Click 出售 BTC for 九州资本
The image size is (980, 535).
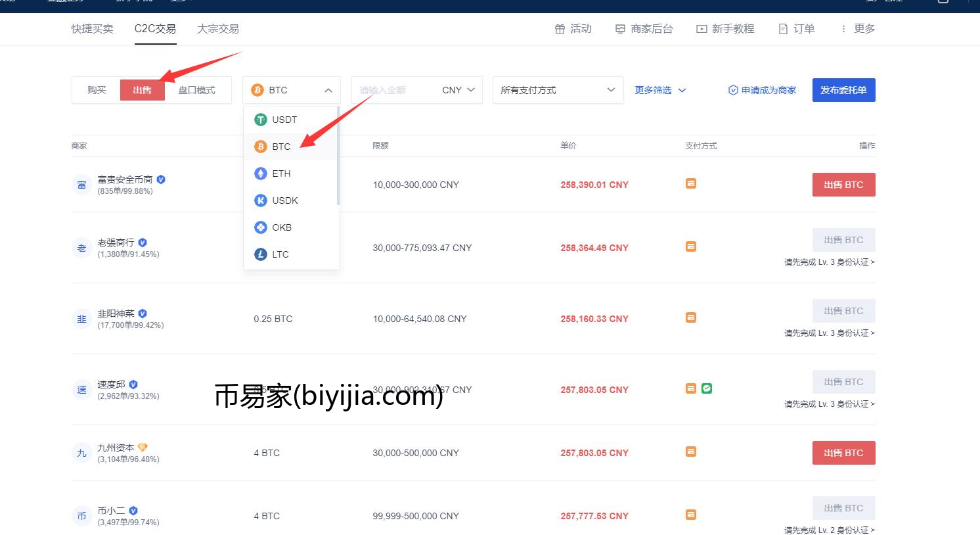843,453
